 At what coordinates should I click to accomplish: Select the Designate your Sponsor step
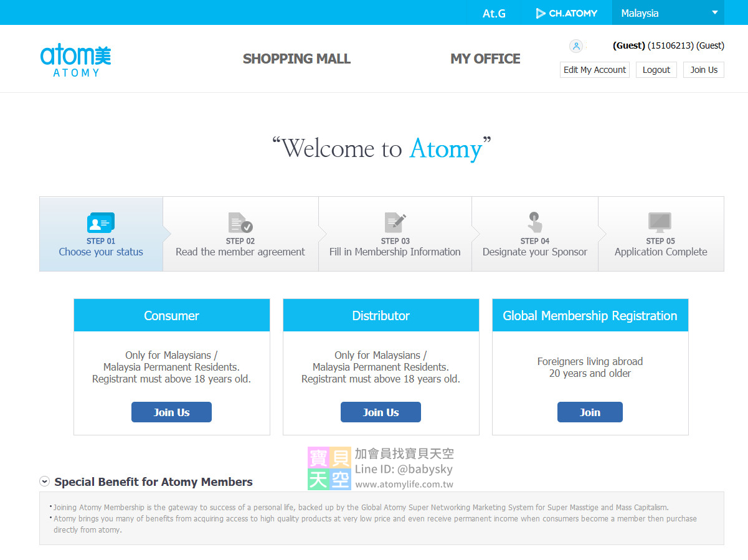pyautogui.click(x=534, y=234)
